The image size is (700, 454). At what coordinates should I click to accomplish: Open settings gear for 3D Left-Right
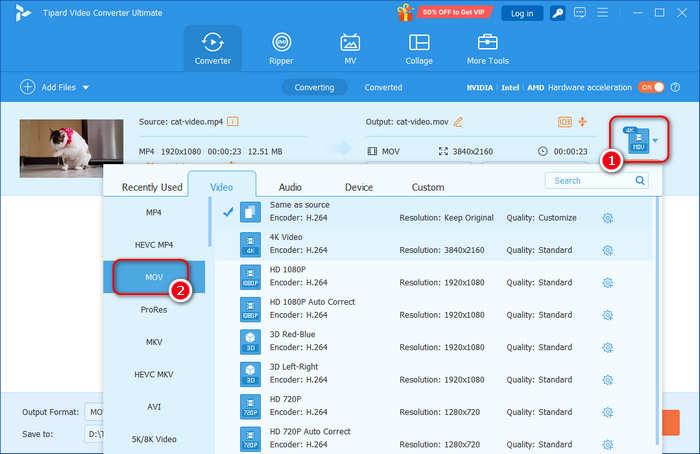[x=608, y=380]
